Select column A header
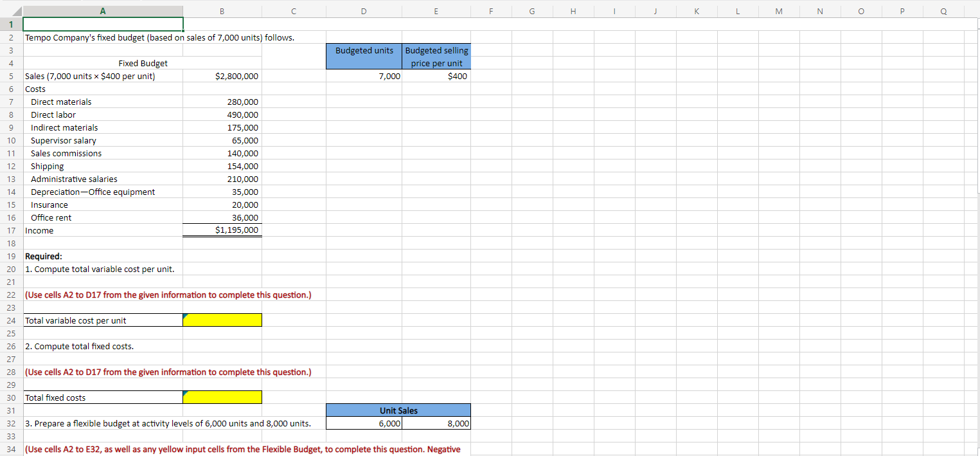The width and height of the screenshot is (980, 456). 103,10
